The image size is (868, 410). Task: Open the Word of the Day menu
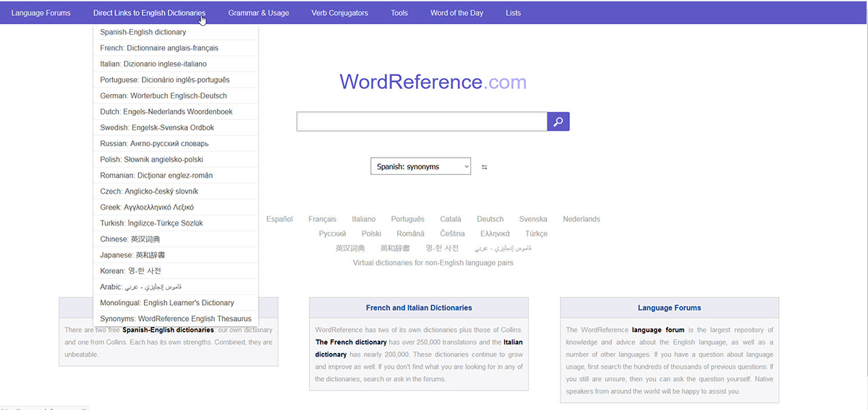point(456,13)
